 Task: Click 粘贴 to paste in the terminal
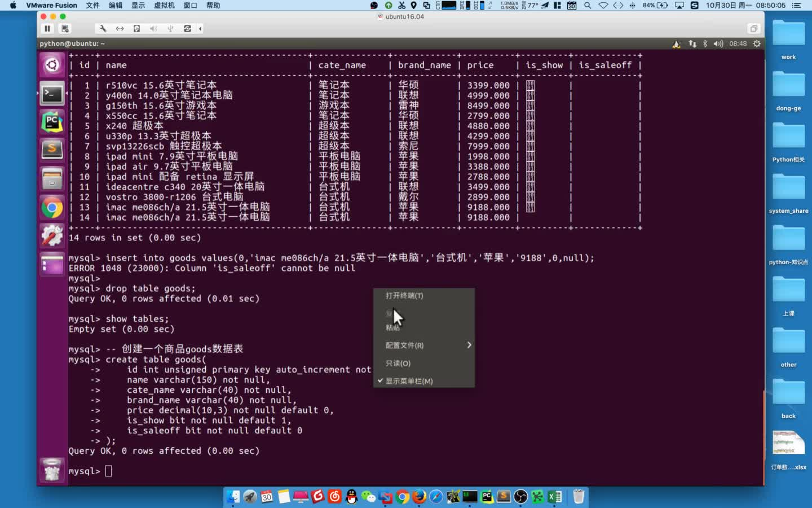tap(392, 327)
